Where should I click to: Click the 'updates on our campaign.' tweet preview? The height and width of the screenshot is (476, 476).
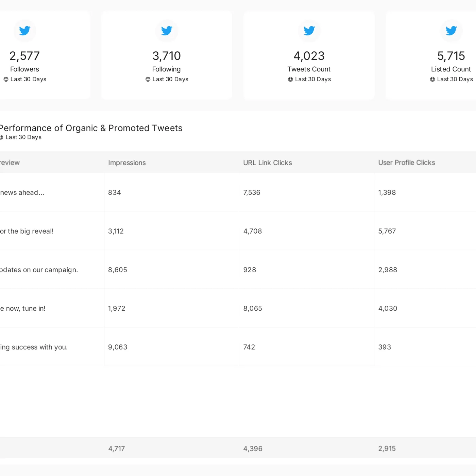(39, 270)
